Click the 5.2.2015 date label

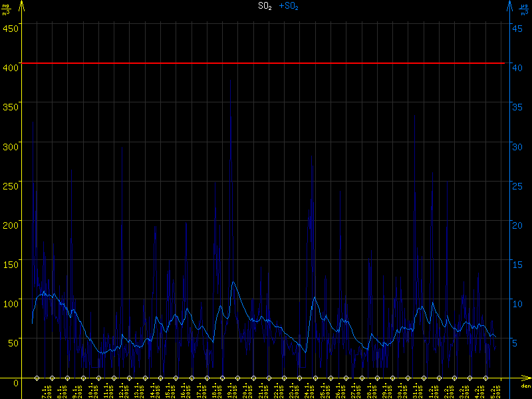click(x=493, y=389)
